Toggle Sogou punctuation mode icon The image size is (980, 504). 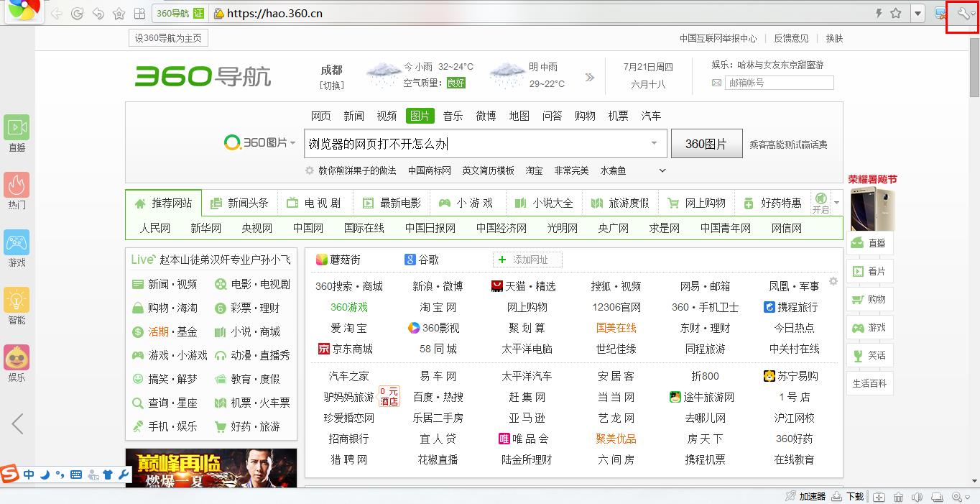60,475
